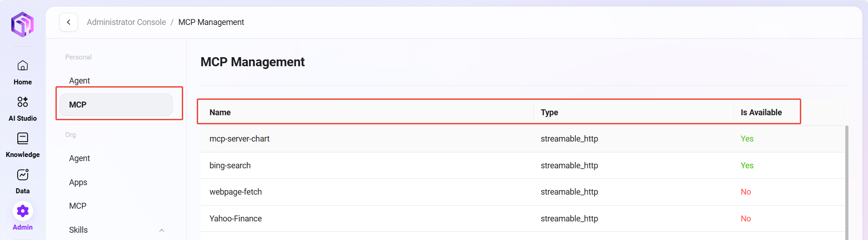Open the Org Agent menu item
This screenshot has height=240, width=868.
point(80,158)
